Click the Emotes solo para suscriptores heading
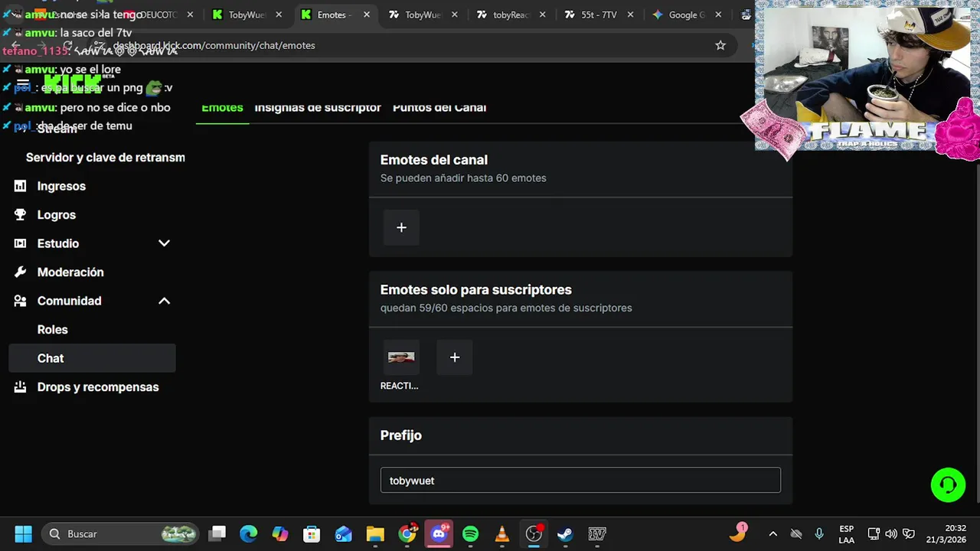This screenshot has width=980, height=551. pos(476,290)
